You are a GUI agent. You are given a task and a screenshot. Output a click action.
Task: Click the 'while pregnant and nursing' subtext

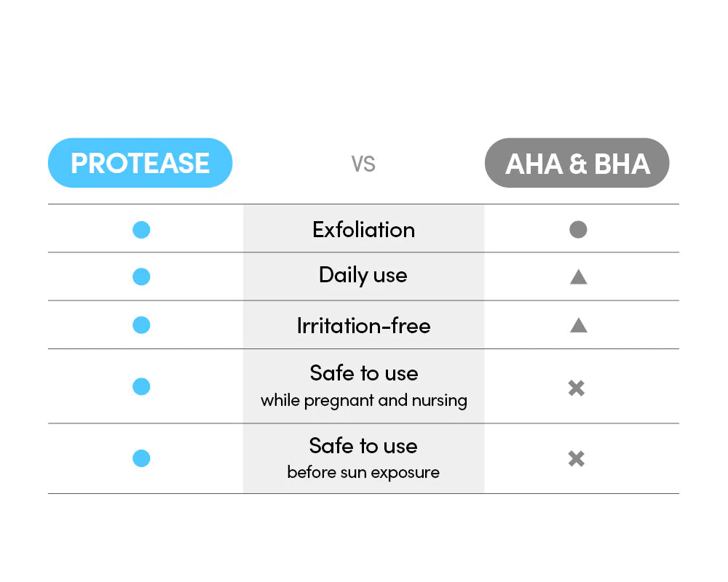363,401
